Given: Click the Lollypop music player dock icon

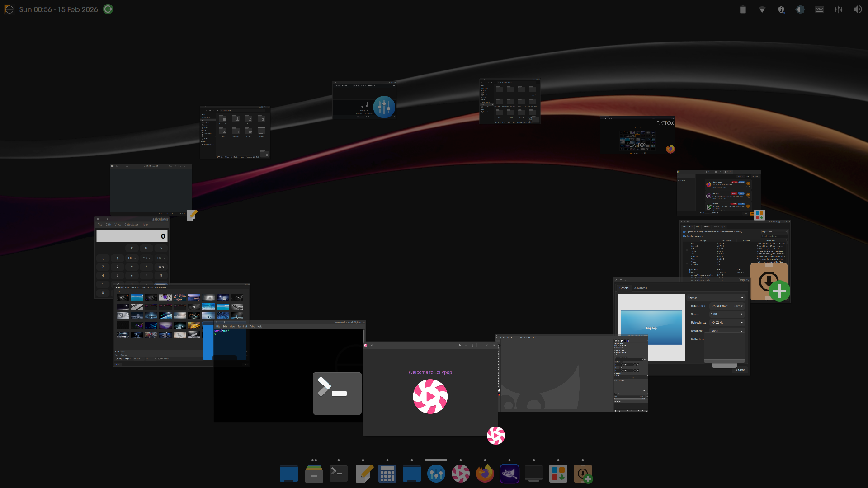Looking at the screenshot, I should pos(461,474).
